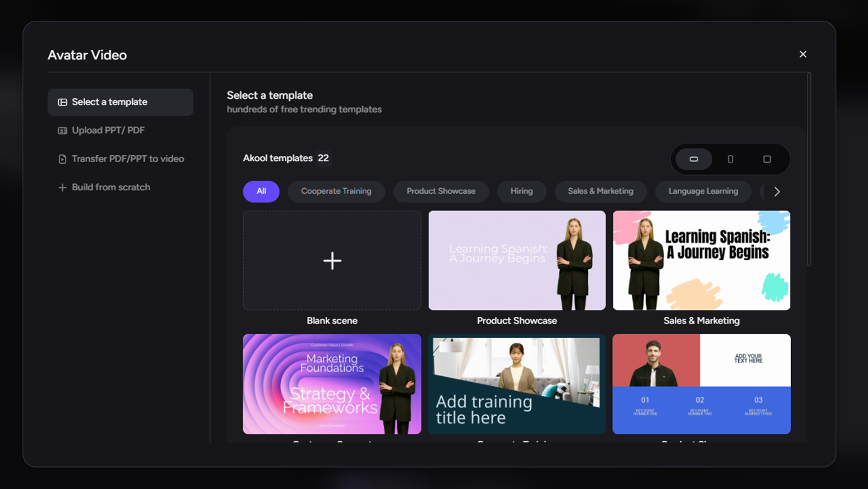The image size is (868, 489).
Task: Pick Add training title here template
Action: click(x=517, y=384)
